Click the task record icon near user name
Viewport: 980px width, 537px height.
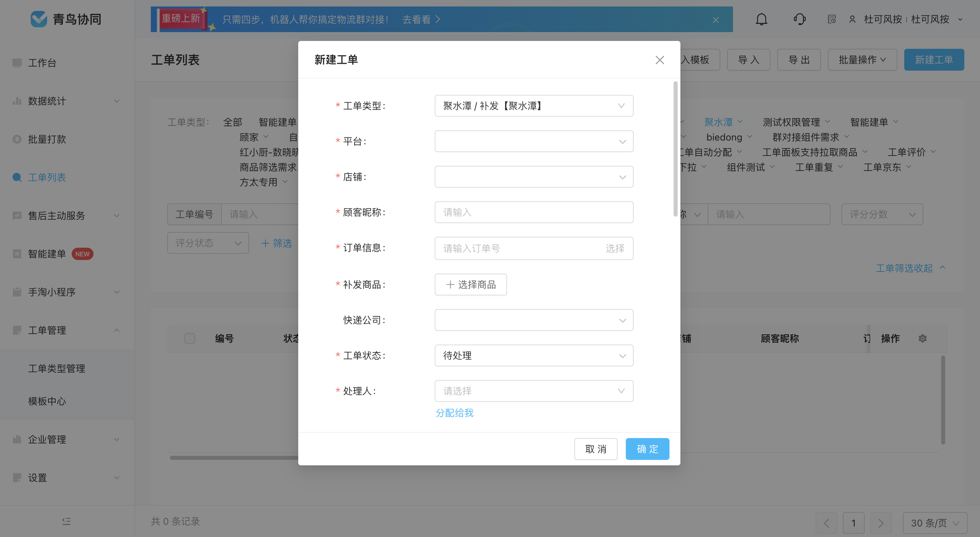pyautogui.click(x=832, y=19)
